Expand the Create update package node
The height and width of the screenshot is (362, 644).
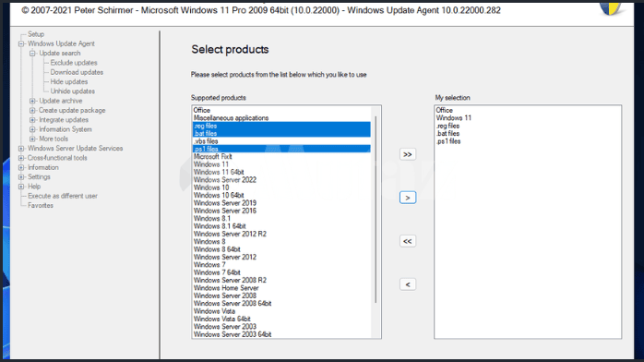pyautogui.click(x=32, y=110)
